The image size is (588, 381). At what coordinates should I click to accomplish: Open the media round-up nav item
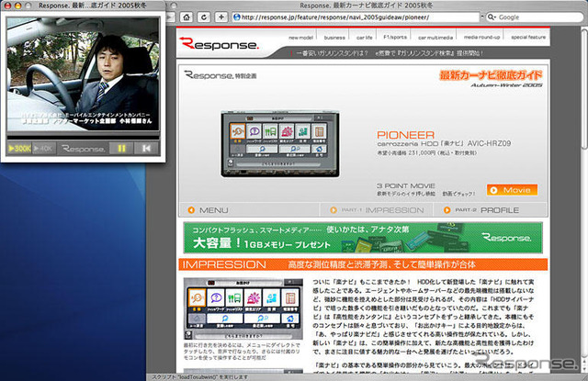481,37
